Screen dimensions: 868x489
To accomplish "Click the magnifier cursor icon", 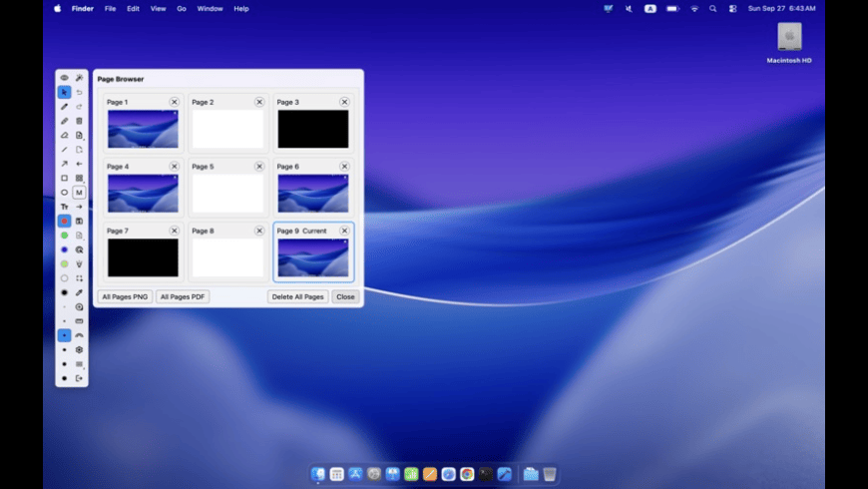I will point(79,249).
